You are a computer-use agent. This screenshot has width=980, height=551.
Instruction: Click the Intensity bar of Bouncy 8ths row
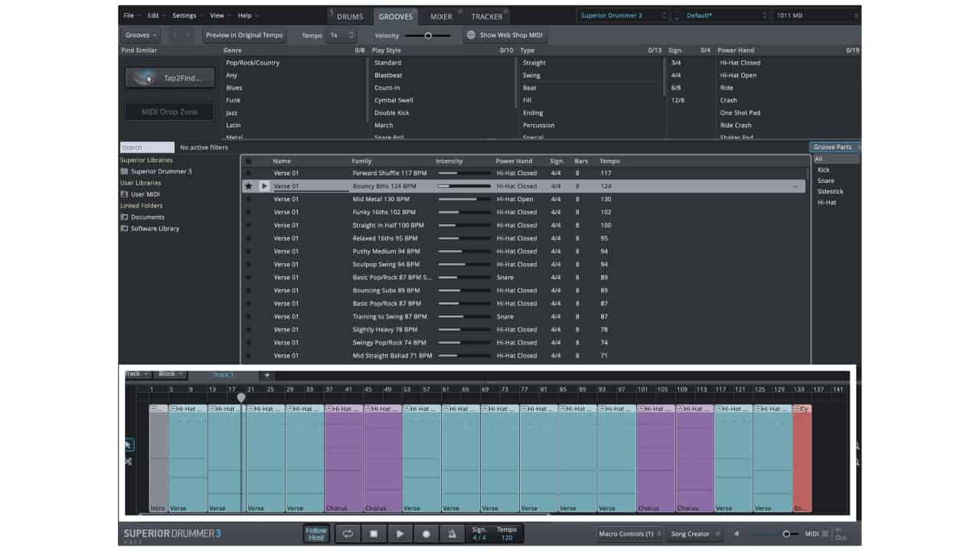click(x=464, y=186)
